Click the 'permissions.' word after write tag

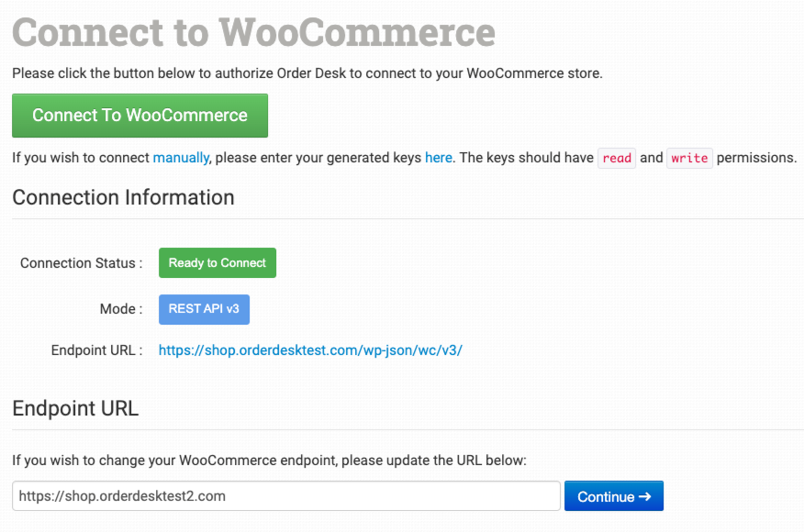[756, 158]
